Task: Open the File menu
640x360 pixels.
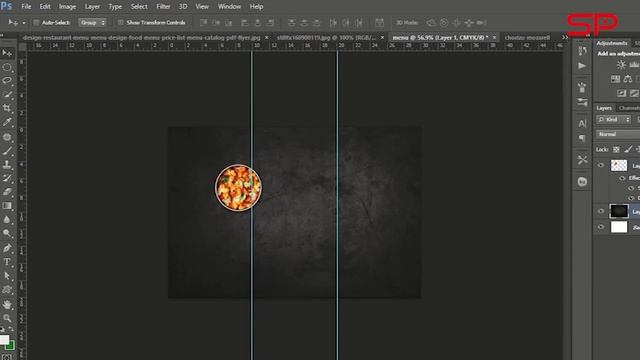Action: [x=26, y=7]
